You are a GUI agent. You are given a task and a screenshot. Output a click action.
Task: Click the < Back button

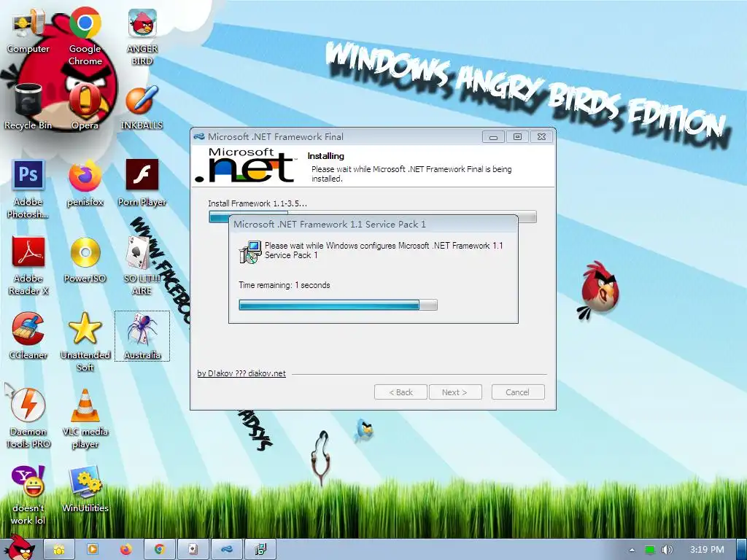tap(400, 392)
